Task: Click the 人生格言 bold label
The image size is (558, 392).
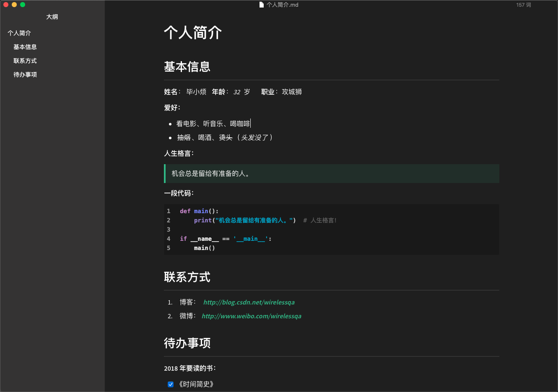Action: tap(176, 153)
